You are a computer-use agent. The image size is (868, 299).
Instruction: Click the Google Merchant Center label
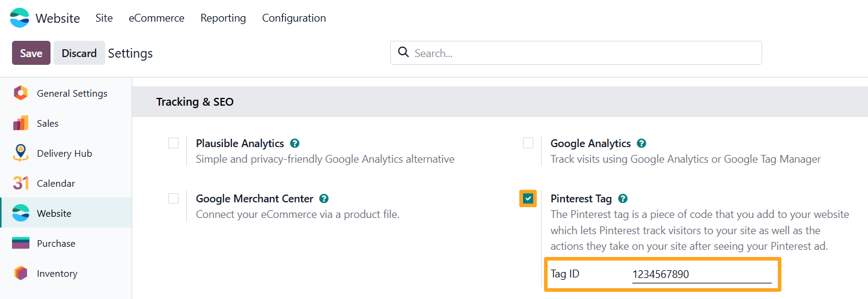coord(255,198)
